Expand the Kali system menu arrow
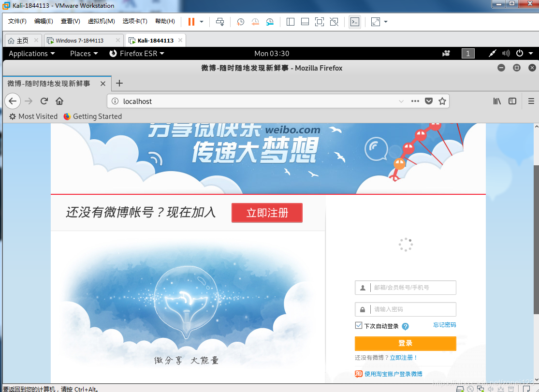 (531, 53)
